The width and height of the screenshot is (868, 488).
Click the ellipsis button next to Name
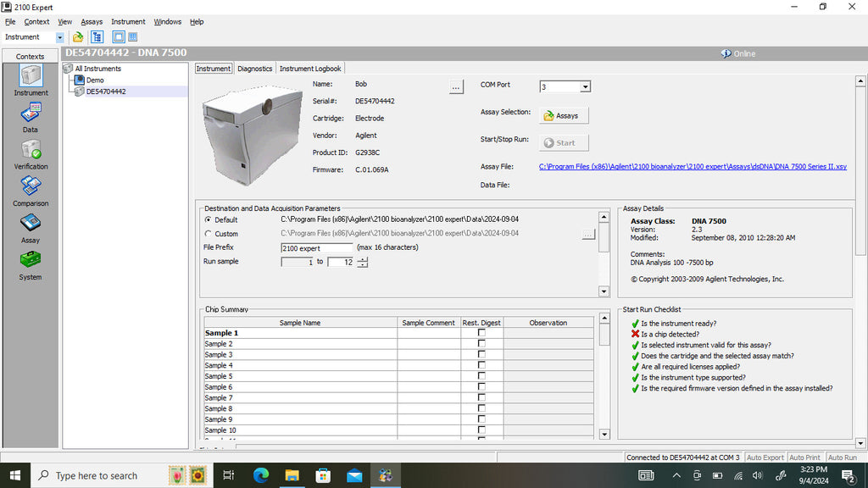coord(455,87)
